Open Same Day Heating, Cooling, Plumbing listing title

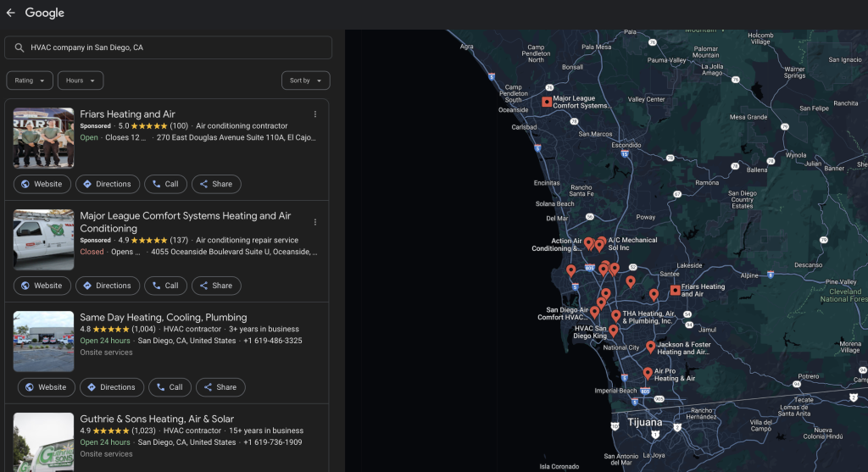[x=164, y=317]
